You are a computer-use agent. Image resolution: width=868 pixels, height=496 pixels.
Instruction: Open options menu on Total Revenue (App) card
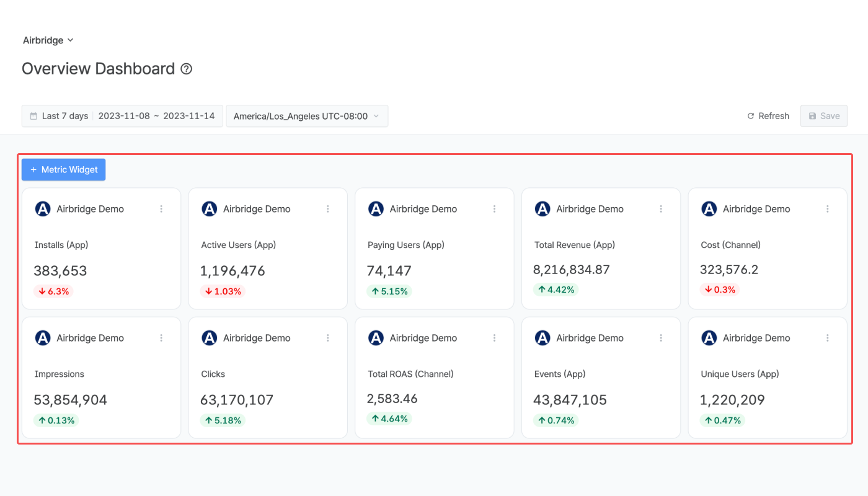point(662,209)
